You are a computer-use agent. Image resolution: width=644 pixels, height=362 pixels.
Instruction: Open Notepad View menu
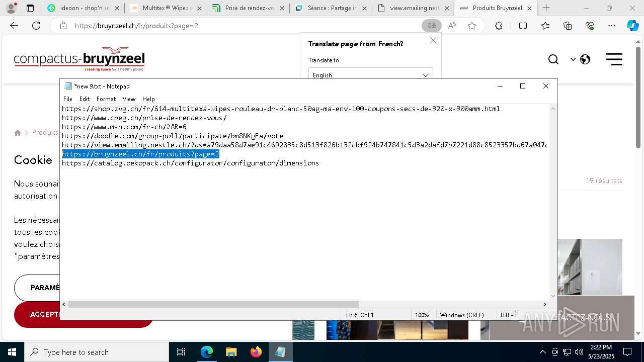point(129,99)
